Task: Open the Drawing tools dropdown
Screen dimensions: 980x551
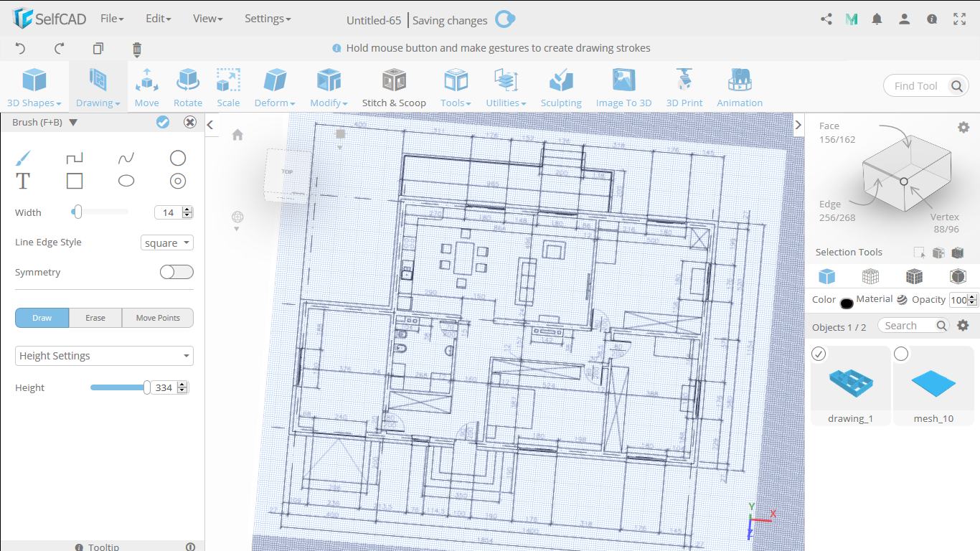Action: [98, 88]
